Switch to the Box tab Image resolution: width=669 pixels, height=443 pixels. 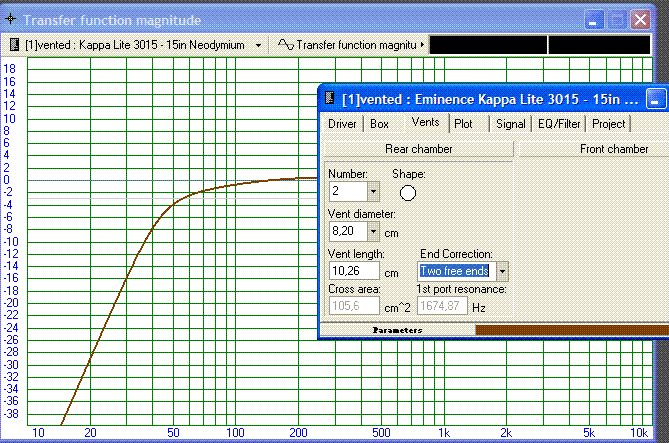(x=379, y=124)
